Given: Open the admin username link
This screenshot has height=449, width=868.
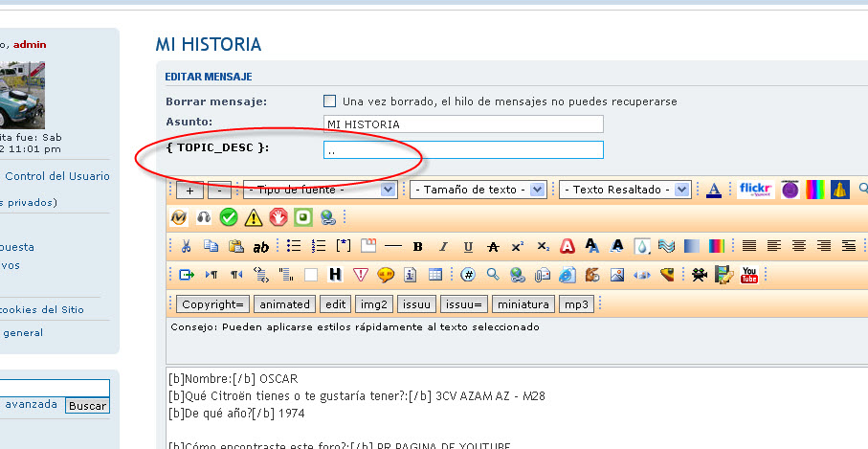Looking at the screenshot, I should pyautogui.click(x=30, y=44).
